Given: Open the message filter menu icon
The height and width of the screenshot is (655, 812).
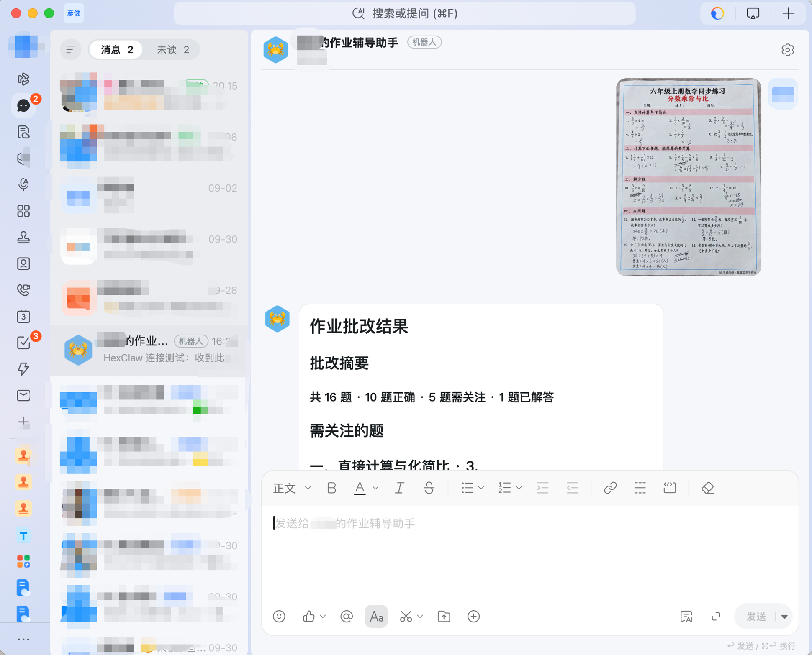Looking at the screenshot, I should pos(70,50).
